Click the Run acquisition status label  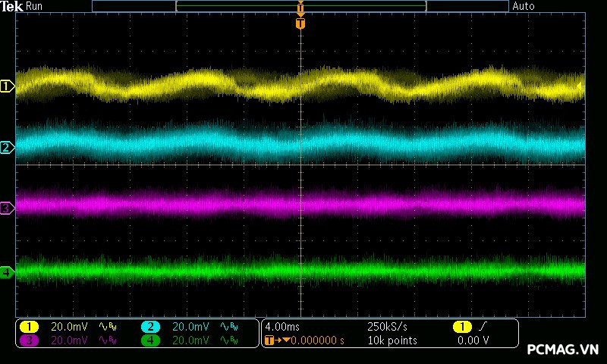[34, 6]
